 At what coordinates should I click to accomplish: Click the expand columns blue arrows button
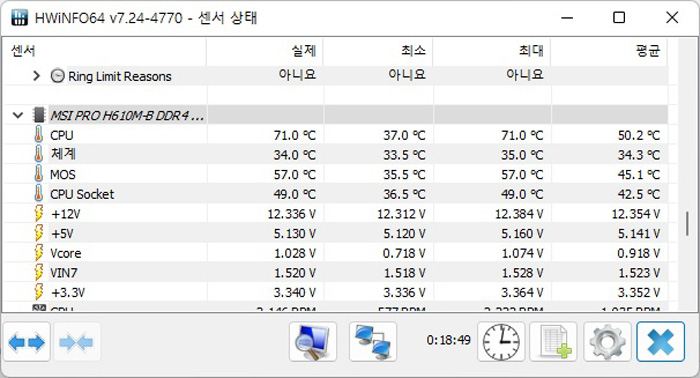pos(27,342)
